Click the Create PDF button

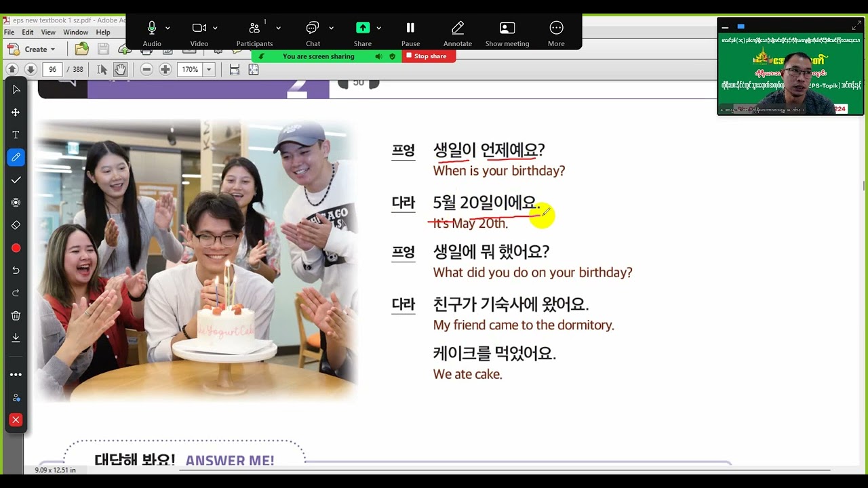[x=31, y=49]
